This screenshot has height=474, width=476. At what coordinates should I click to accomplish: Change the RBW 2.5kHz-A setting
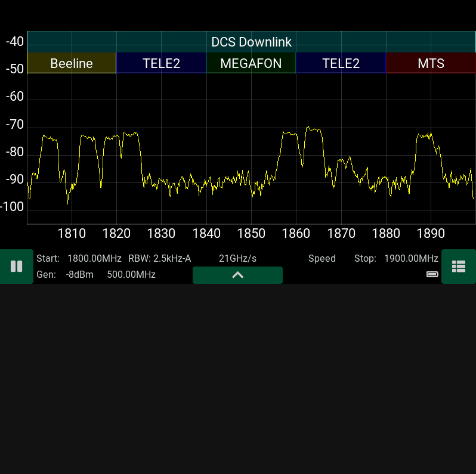pyautogui.click(x=159, y=259)
